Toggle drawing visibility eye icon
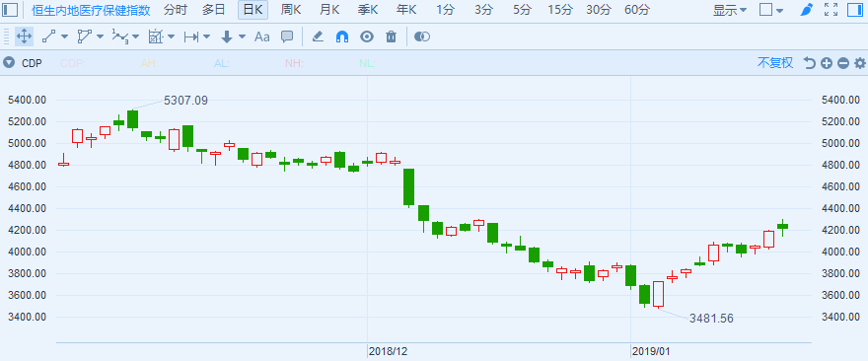This screenshot has height=361, width=868. pyautogui.click(x=367, y=37)
